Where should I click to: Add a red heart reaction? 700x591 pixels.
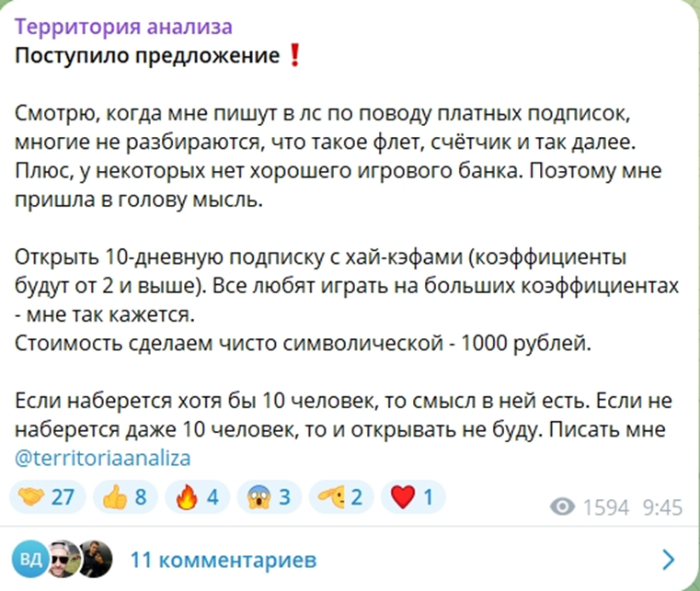point(410,497)
